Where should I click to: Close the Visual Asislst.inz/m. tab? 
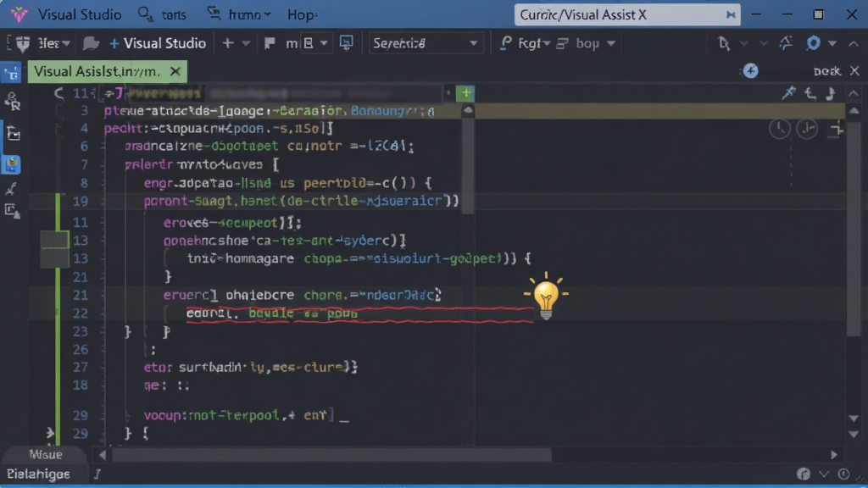tap(175, 71)
